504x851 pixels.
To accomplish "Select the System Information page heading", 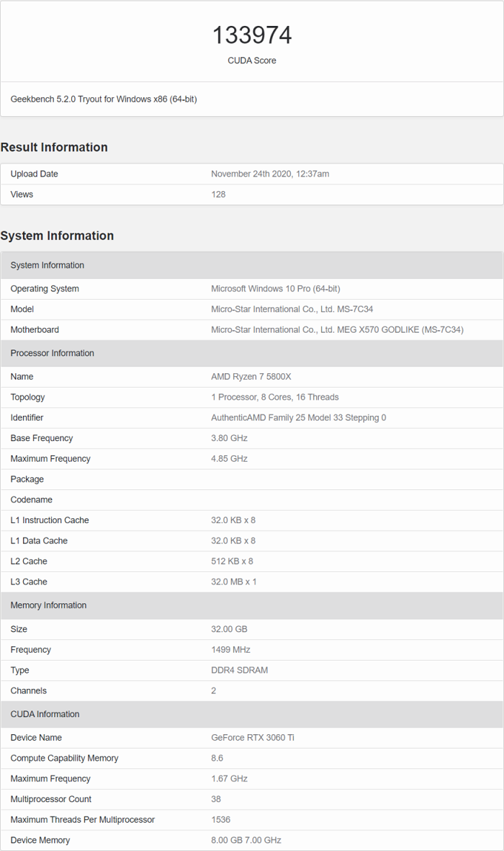I will pos(57,236).
